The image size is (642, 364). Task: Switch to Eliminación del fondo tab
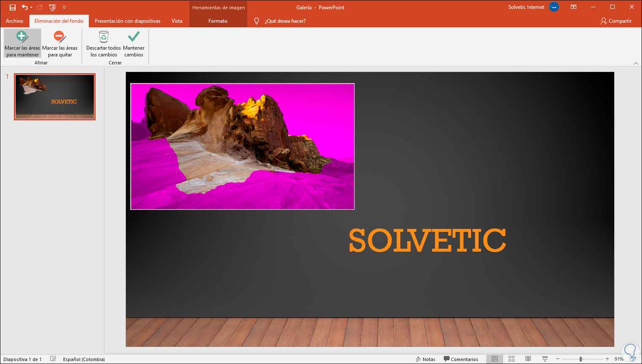click(x=59, y=21)
